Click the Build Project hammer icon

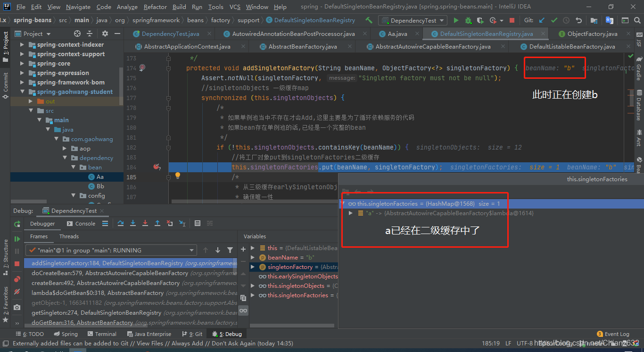pos(369,20)
